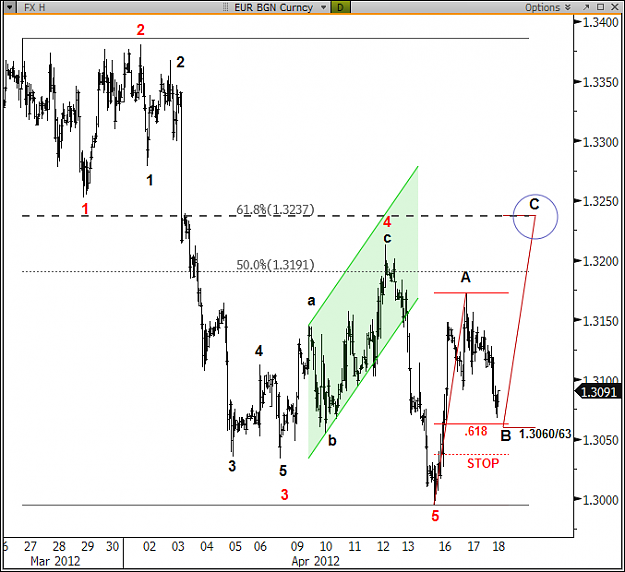Viewport: 625px width, 572px height.
Task: Select the 61.8%(1.3237) retracement label
Action: [x=275, y=209]
